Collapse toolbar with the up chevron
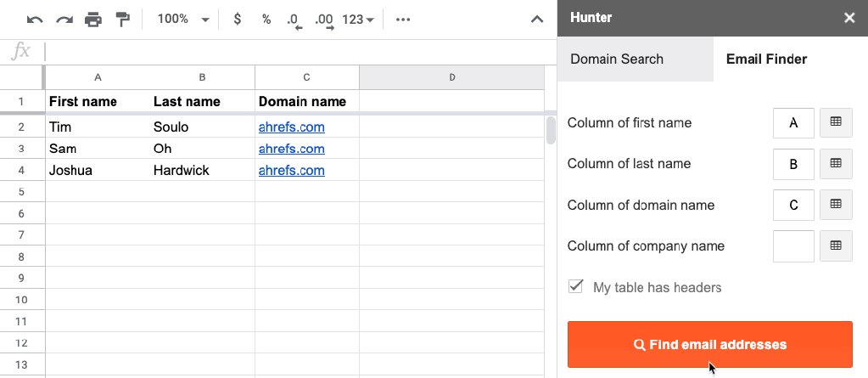Image resolution: width=868 pixels, height=378 pixels. [x=536, y=19]
